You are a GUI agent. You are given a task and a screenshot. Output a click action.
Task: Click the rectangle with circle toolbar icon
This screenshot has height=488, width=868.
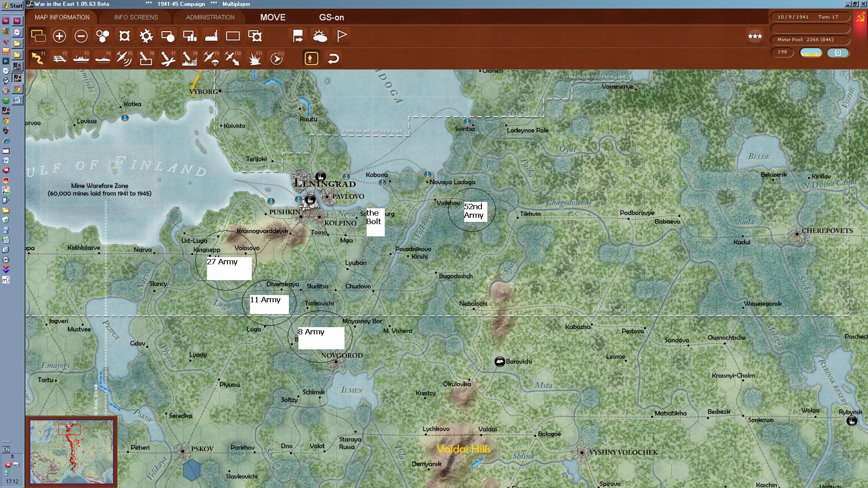pyautogui.click(x=168, y=36)
